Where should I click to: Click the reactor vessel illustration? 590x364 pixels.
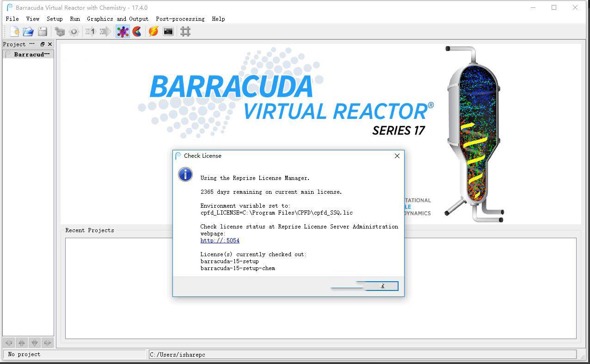[x=474, y=133]
